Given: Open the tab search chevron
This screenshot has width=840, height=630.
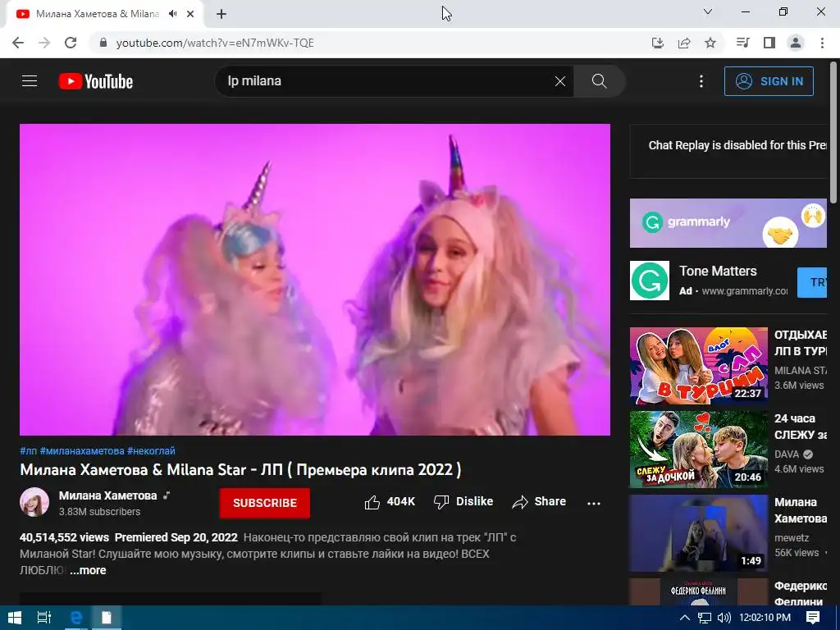Looking at the screenshot, I should pyautogui.click(x=708, y=11).
